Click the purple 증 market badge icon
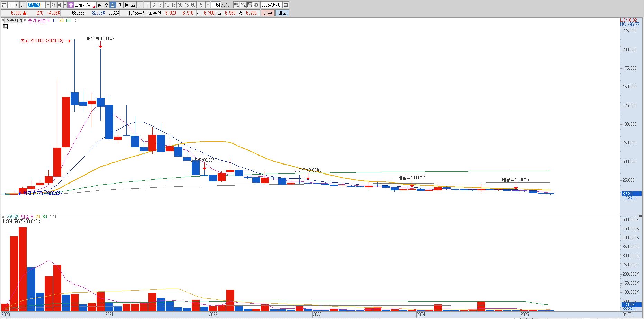The height and width of the screenshot is (319, 644). (x=71, y=5)
